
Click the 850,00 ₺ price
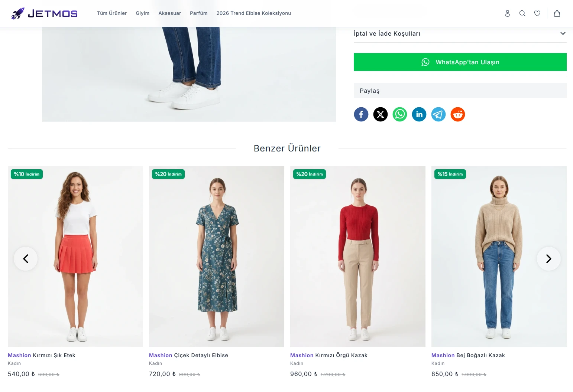[x=445, y=374]
